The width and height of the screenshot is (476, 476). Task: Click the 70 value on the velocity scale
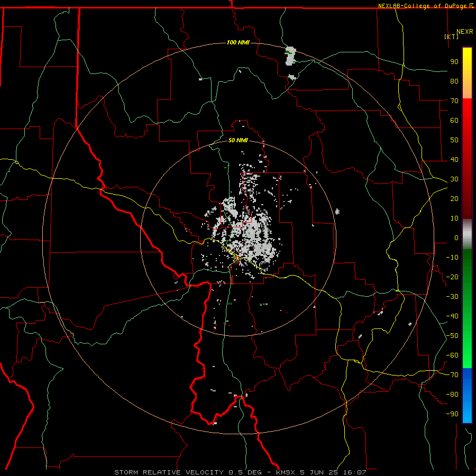pos(454,101)
